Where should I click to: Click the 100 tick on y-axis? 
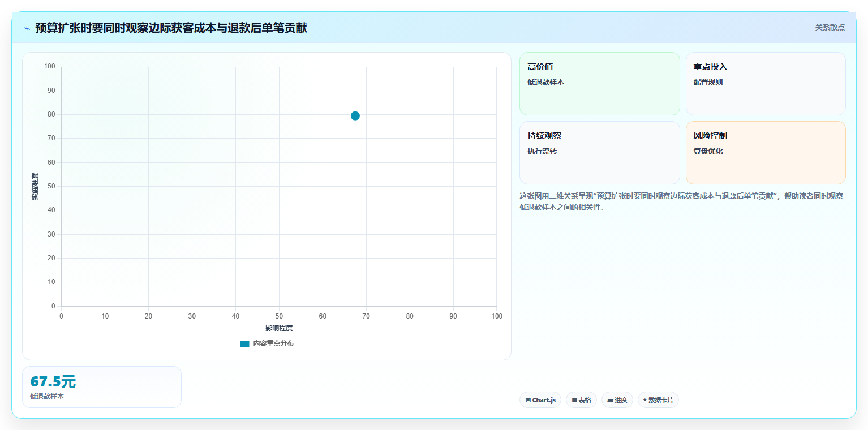(x=50, y=67)
